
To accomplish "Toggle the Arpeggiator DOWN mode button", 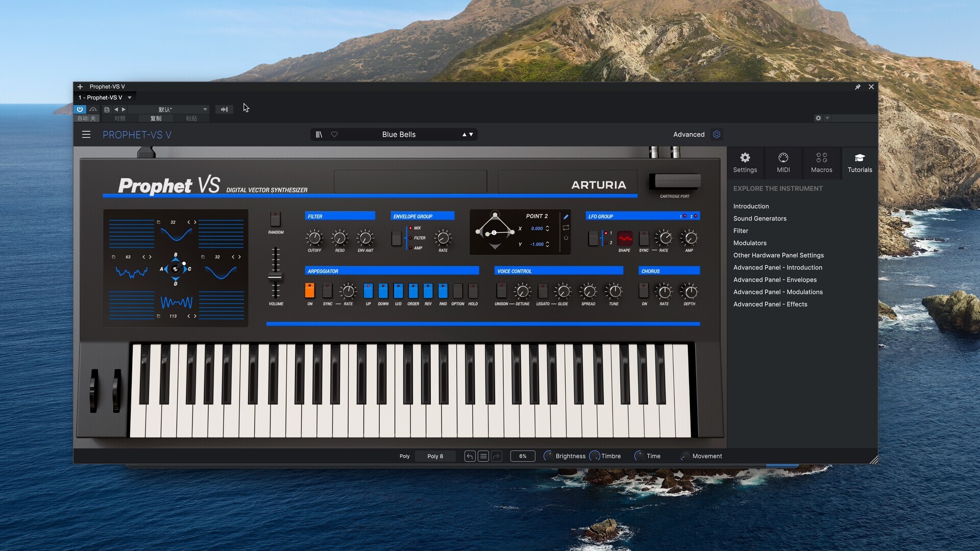I will coord(383,290).
